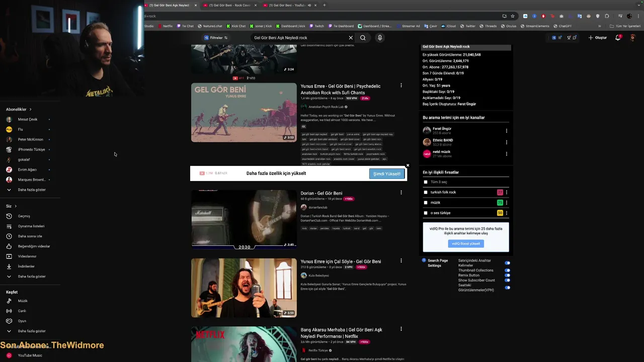Open a new browser tab
Image resolution: width=644 pixels, height=362 pixels.
[324, 5]
